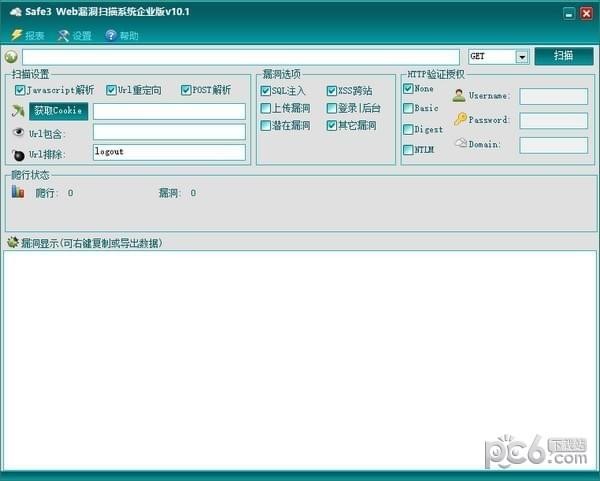Toggle Url重定向 checkbox
The image size is (600, 481).
111,90
